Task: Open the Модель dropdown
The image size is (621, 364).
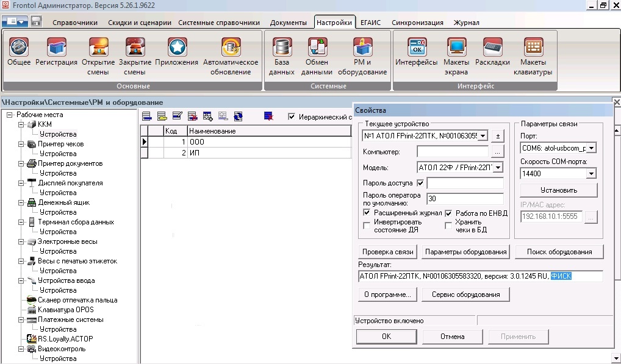Action: pyautogui.click(x=498, y=167)
